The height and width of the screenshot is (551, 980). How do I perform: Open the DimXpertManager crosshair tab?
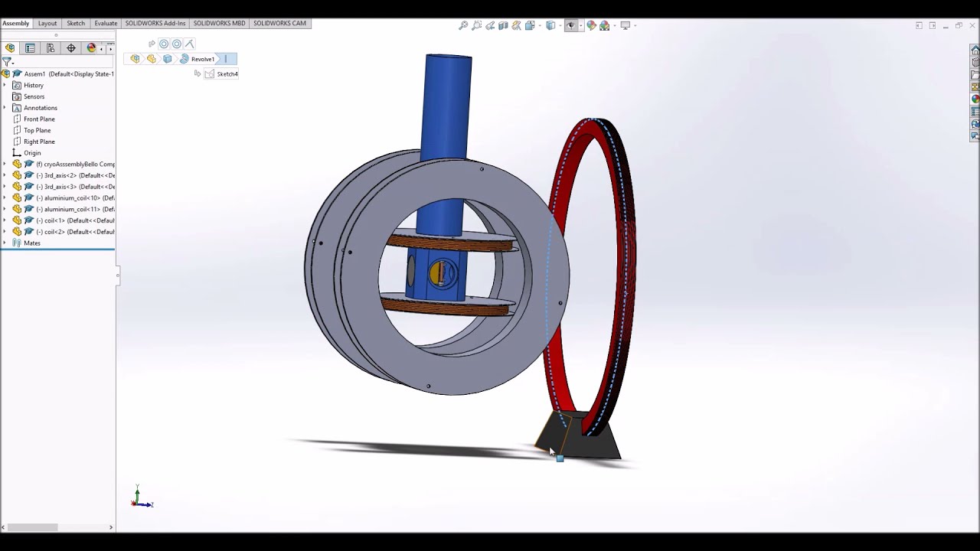tap(71, 47)
